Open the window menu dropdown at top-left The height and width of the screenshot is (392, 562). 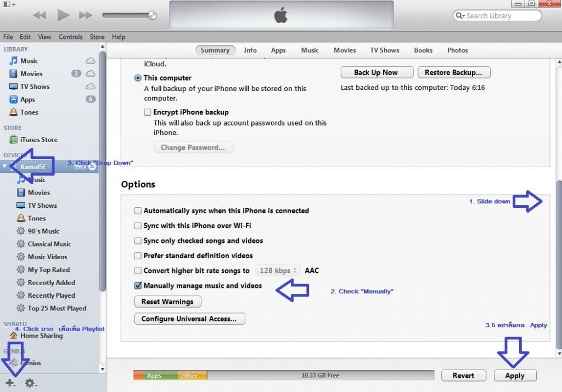tap(9, 4)
